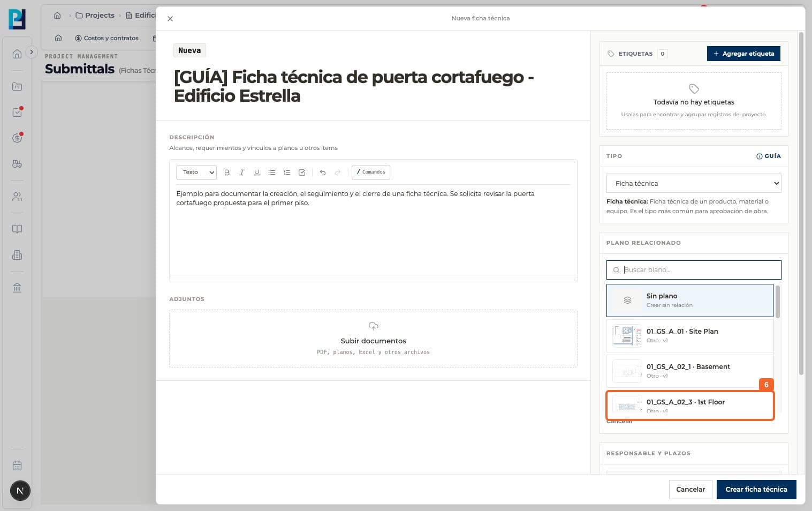Open the N user avatar menu
This screenshot has height=511, width=812.
20,491
